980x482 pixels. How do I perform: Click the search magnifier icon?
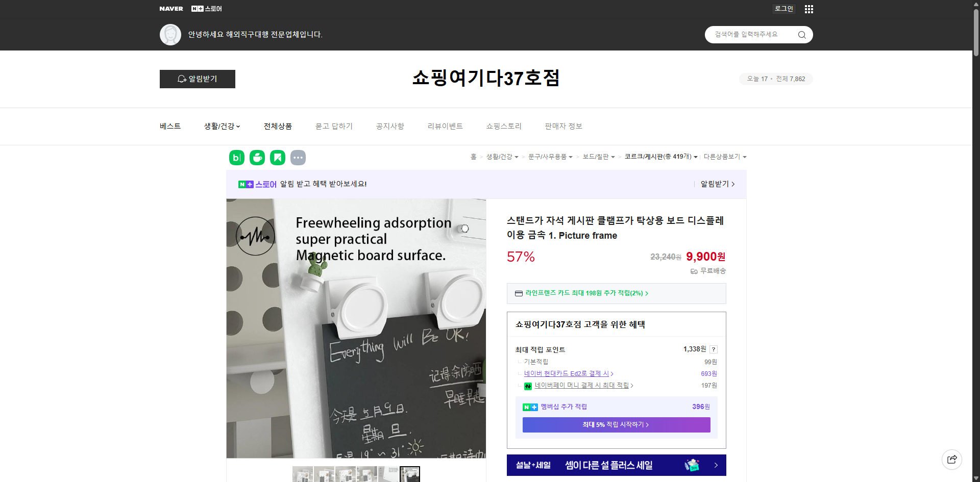click(801, 35)
